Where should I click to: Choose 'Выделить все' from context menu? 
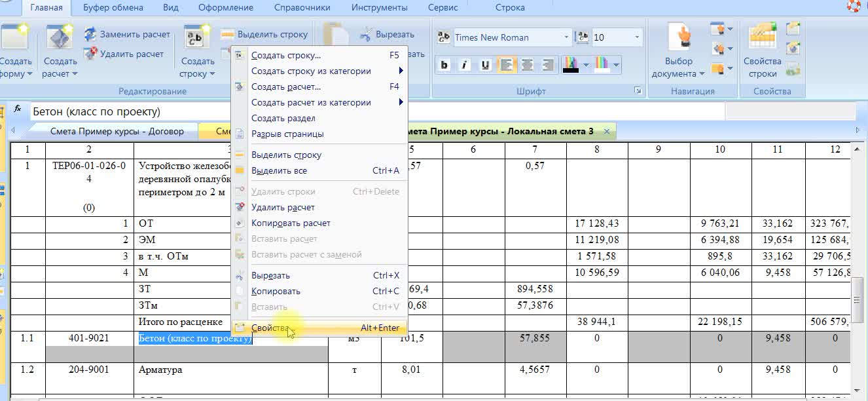[x=319, y=170]
